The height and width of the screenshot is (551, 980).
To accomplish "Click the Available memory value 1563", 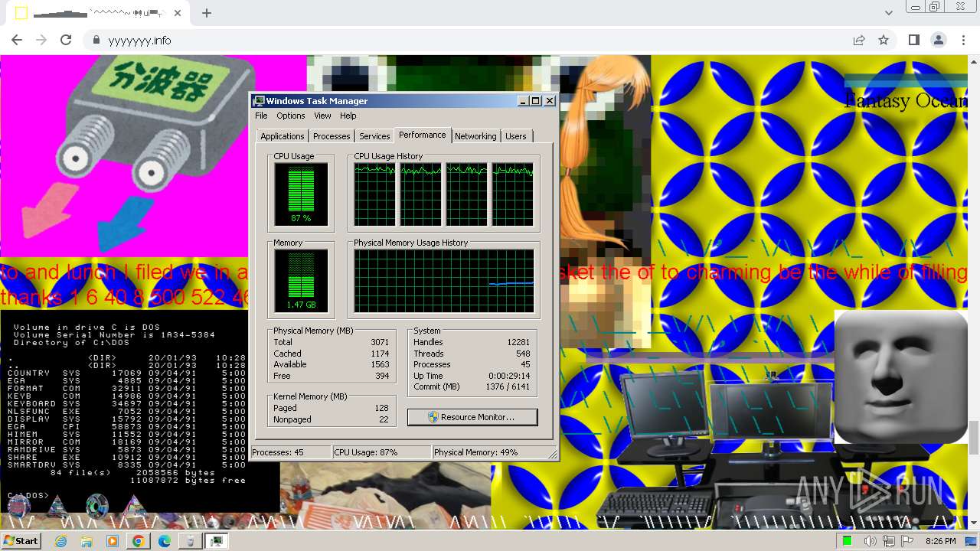I will (380, 364).
